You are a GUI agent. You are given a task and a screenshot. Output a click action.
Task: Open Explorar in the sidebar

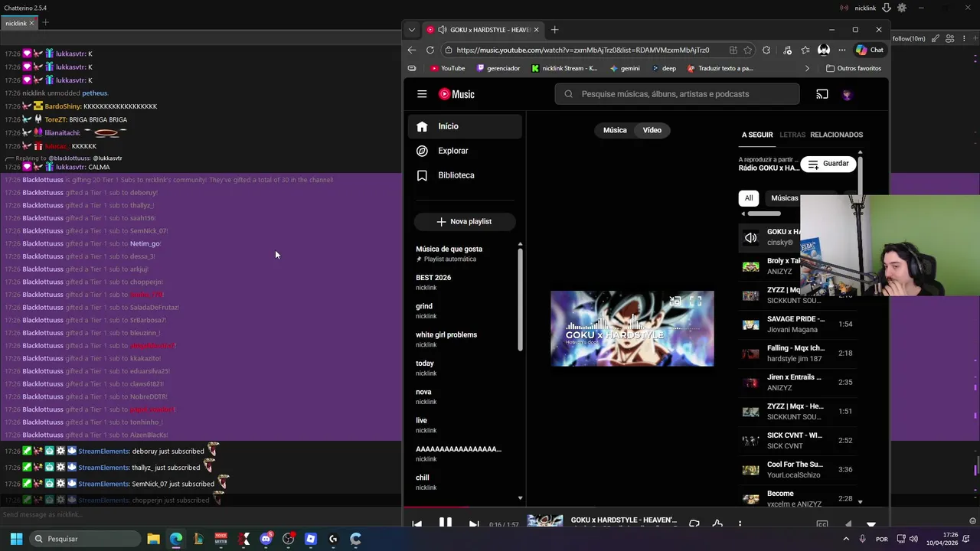click(x=465, y=151)
